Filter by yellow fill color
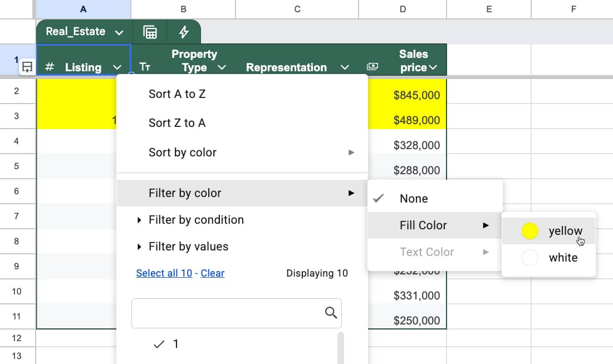 point(548,231)
